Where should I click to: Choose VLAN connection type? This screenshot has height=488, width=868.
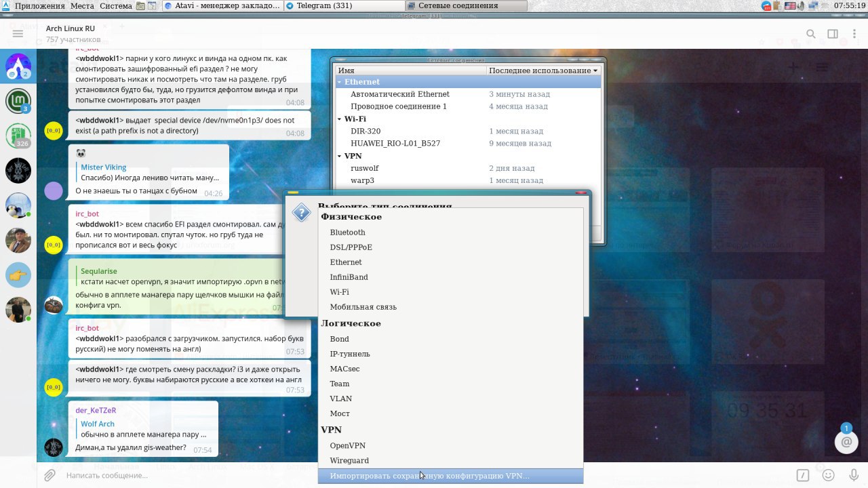450,399
